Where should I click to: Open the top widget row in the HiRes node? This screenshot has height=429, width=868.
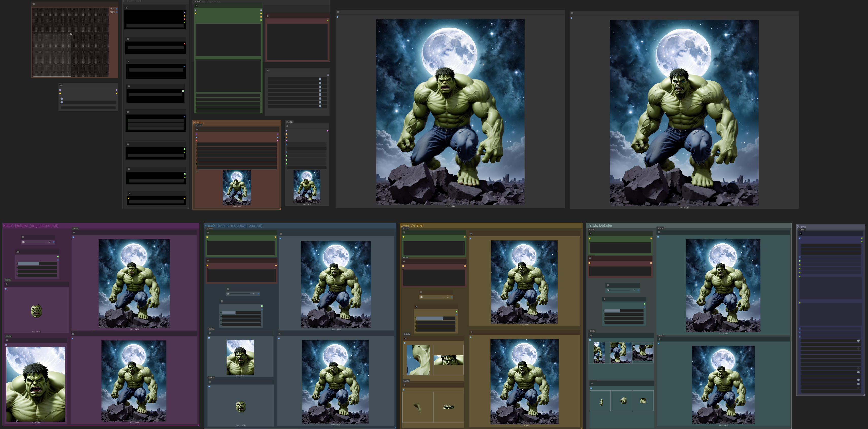(x=236, y=144)
